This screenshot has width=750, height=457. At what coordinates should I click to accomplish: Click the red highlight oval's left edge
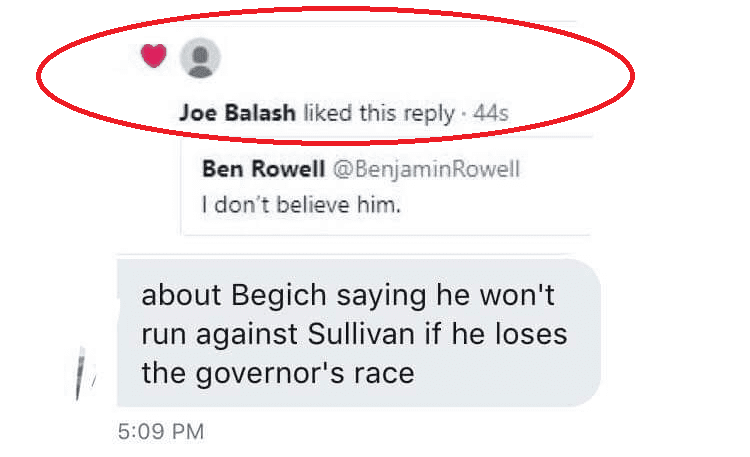coord(38,76)
